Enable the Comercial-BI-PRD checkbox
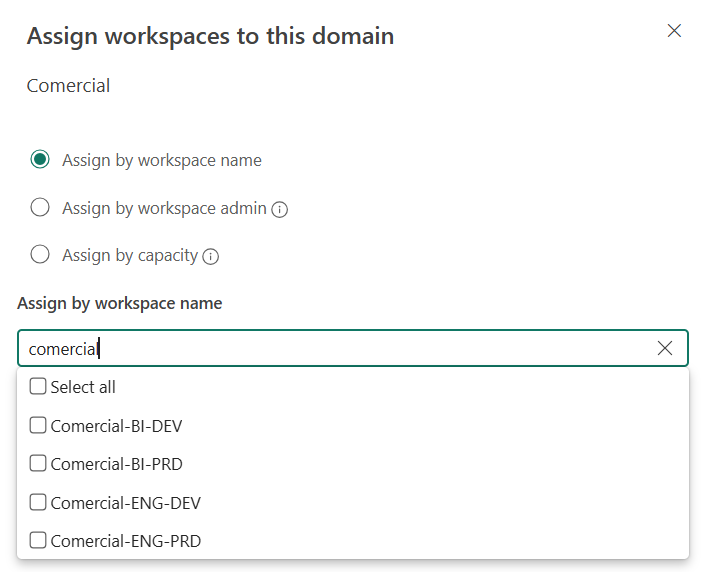This screenshot has height=572, width=701. [x=38, y=464]
